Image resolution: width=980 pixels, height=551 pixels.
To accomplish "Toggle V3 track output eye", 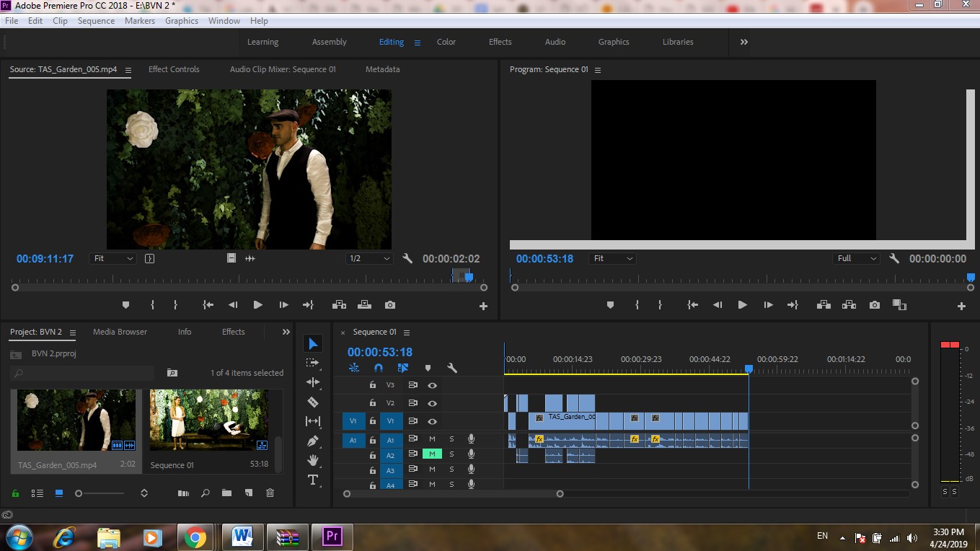I will tap(432, 385).
